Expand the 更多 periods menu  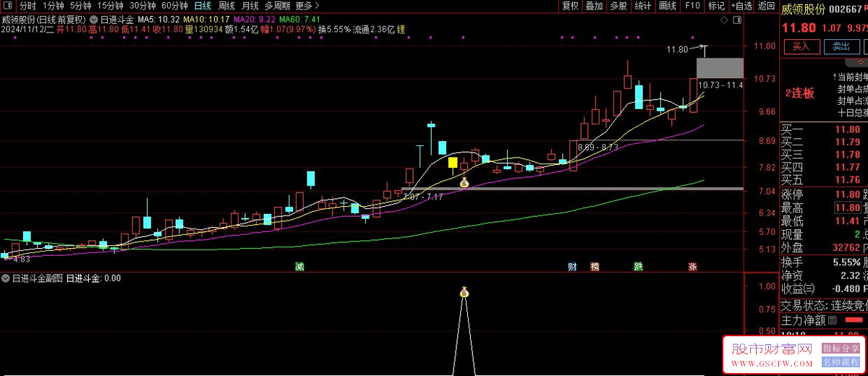point(307,6)
